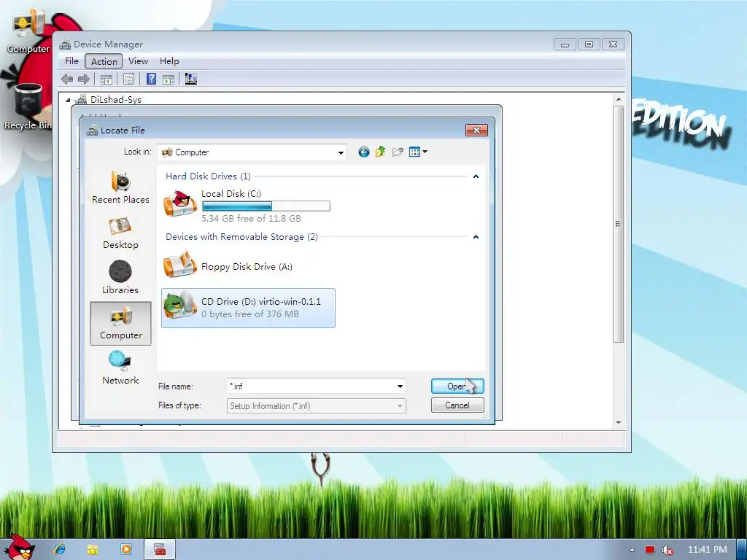Go up one folder level

tap(380, 152)
